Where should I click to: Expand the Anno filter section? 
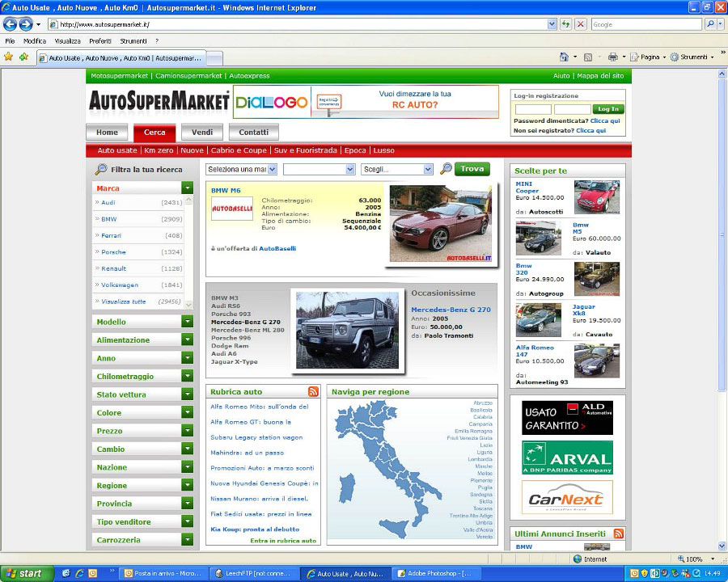pos(188,358)
